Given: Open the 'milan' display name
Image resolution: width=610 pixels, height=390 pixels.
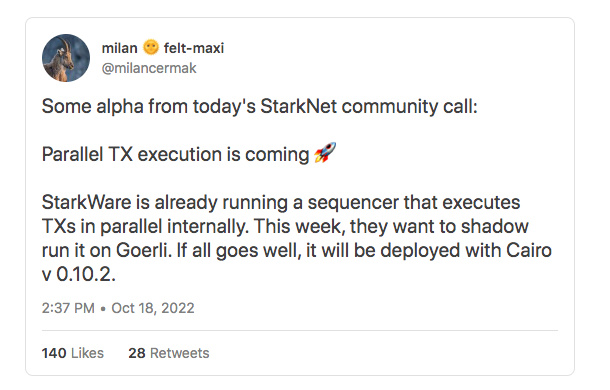Looking at the screenshot, I should coord(119,48).
